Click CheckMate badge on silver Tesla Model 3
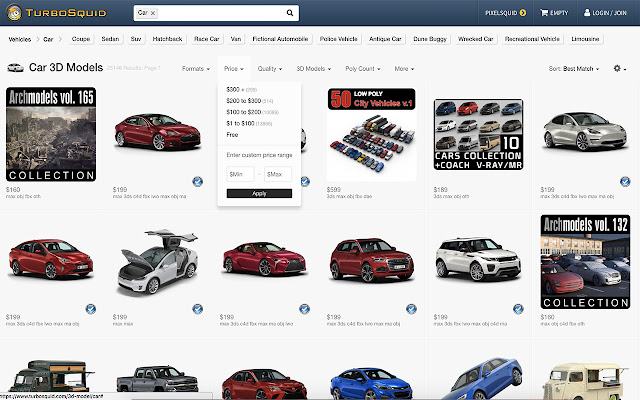Viewport: 640px width, 400px height. 625,181
